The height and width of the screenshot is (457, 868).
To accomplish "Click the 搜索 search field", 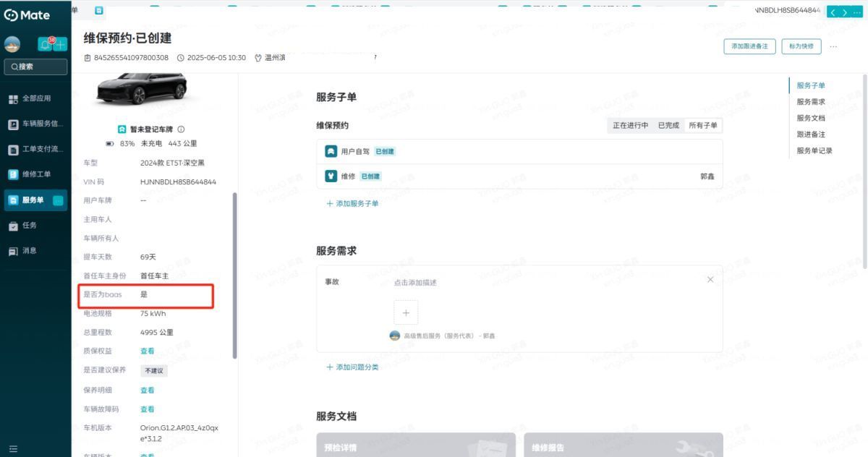I will point(36,67).
